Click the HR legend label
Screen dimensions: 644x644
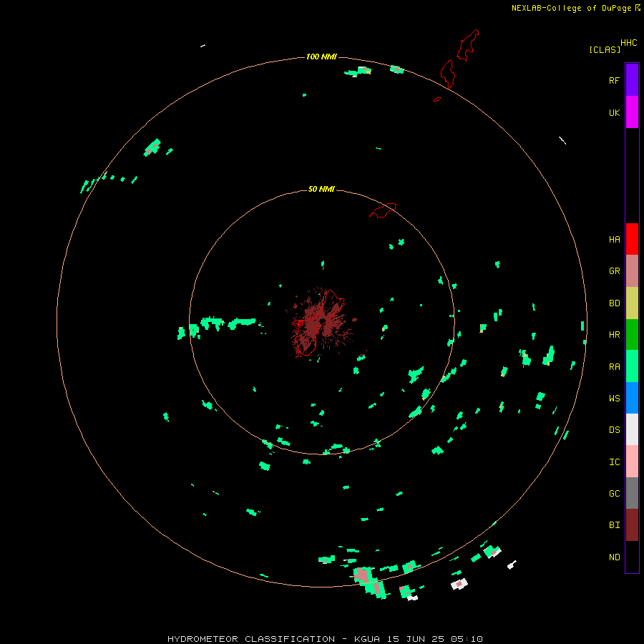[614, 335]
